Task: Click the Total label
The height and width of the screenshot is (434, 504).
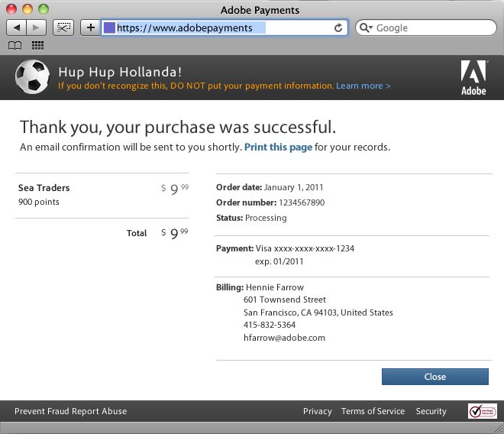Action: point(137,233)
